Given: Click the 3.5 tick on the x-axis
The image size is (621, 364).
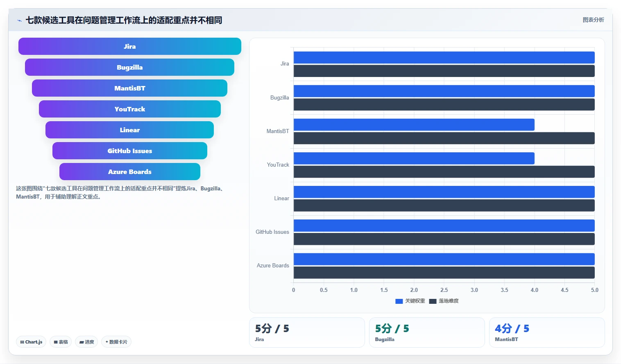Looking at the screenshot, I should pos(504,290).
